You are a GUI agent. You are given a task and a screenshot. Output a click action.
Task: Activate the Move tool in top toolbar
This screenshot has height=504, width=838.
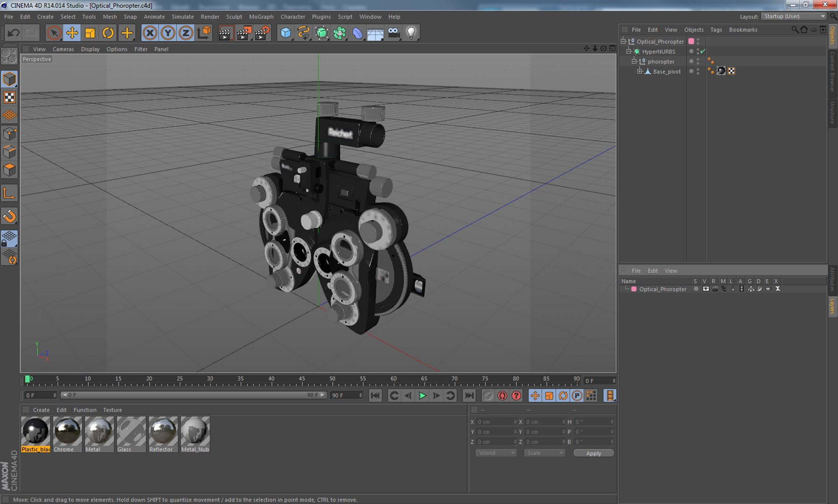72,33
